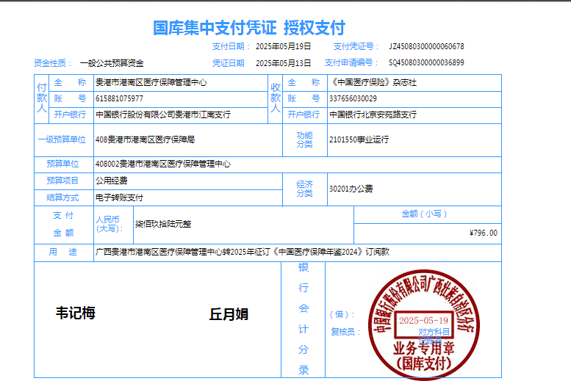
Task: Click payer account number 615881075977
Action: 120,98
